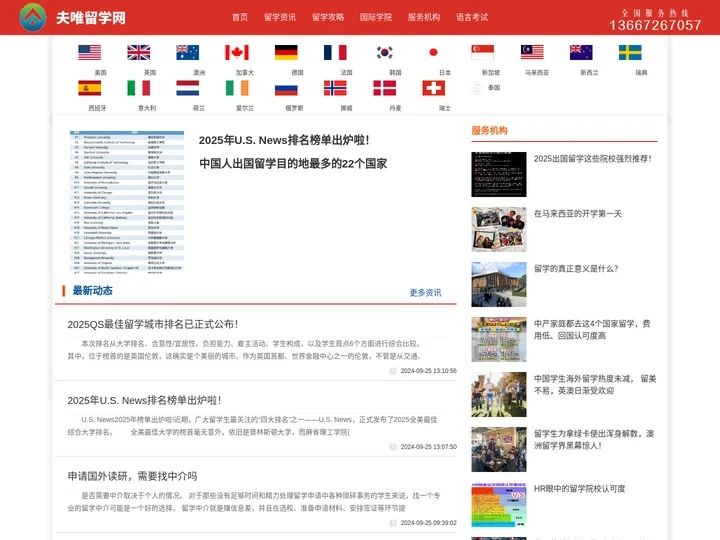Image resolution: width=720 pixels, height=540 pixels.
Task: Choose the Netherlands flag icon
Action: click(188, 88)
